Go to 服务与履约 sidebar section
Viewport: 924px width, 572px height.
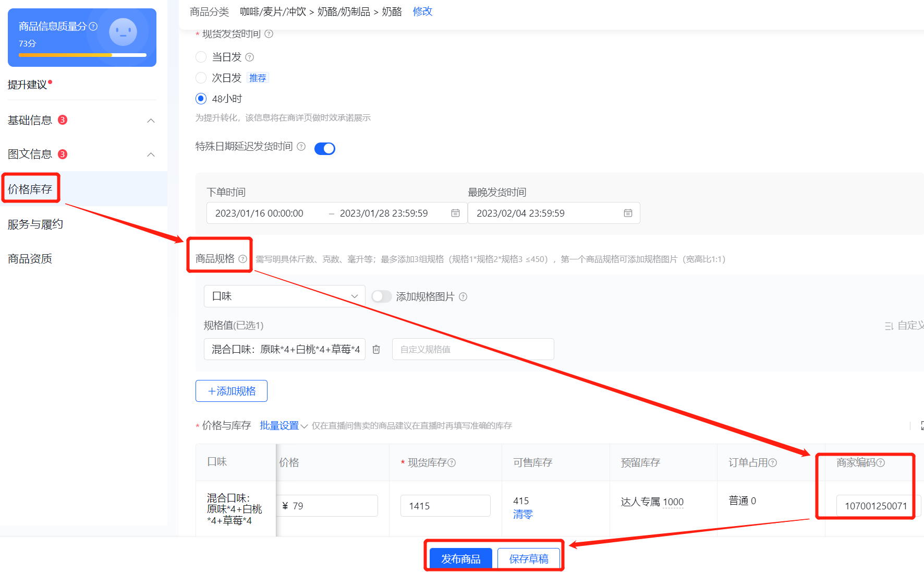click(35, 224)
